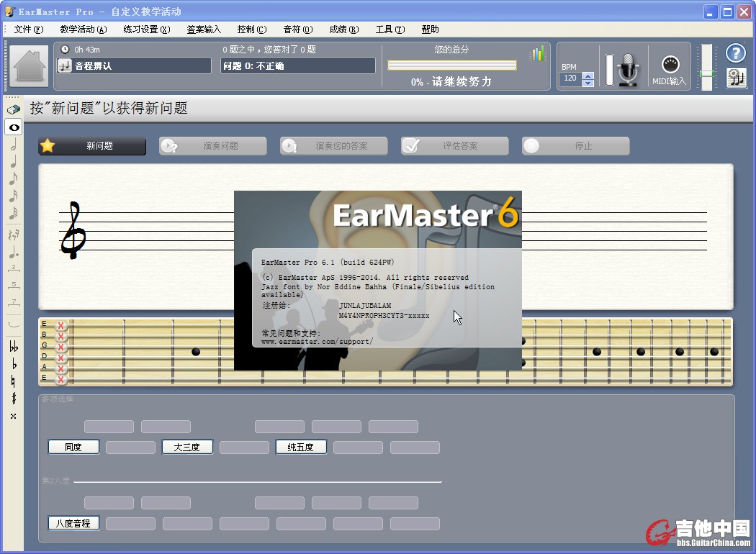This screenshot has height=554, width=756.
Task: Select the eraser tool in left toolbar
Action: point(13,109)
